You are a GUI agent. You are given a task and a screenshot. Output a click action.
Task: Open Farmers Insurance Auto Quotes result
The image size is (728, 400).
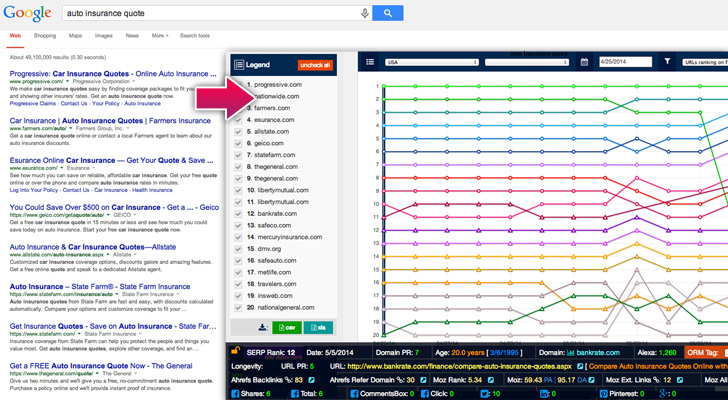(x=110, y=121)
